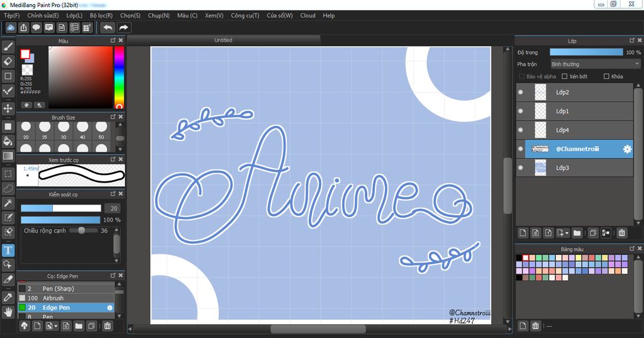Toggle visibility of Lớp1 layer
644x338 pixels.
[521, 111]
